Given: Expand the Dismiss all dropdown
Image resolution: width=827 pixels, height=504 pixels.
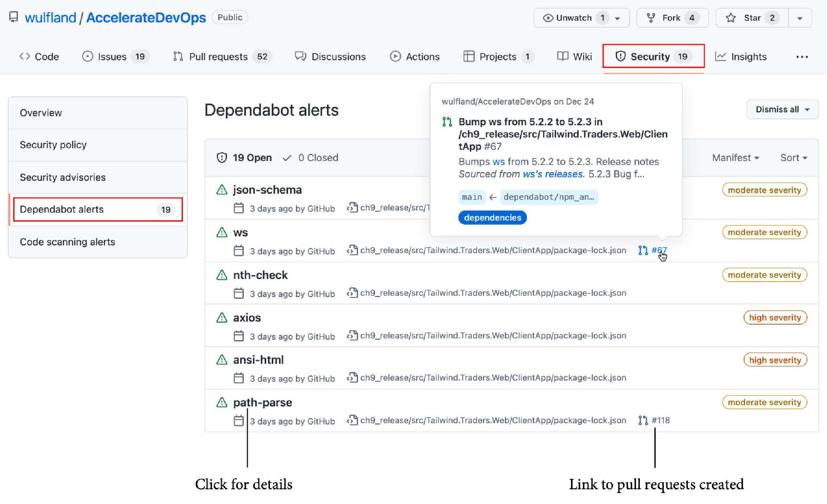Looking at the screenshot, I should click(782, 109).
